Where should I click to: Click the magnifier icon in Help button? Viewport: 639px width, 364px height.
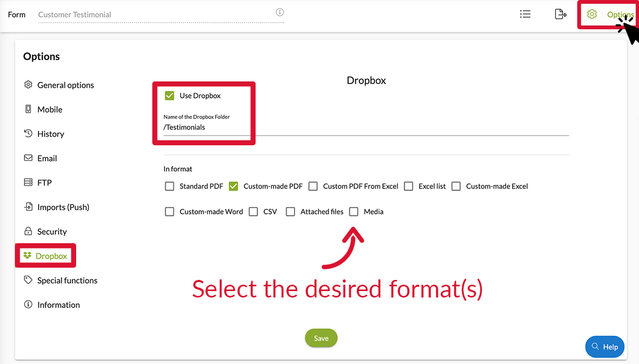pos(595,346)
